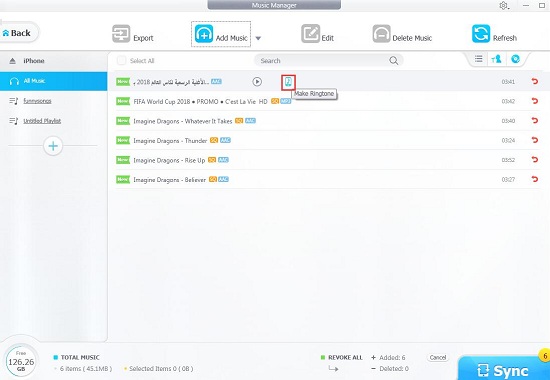Cancel the pending changes

click(x=438, y=358)
